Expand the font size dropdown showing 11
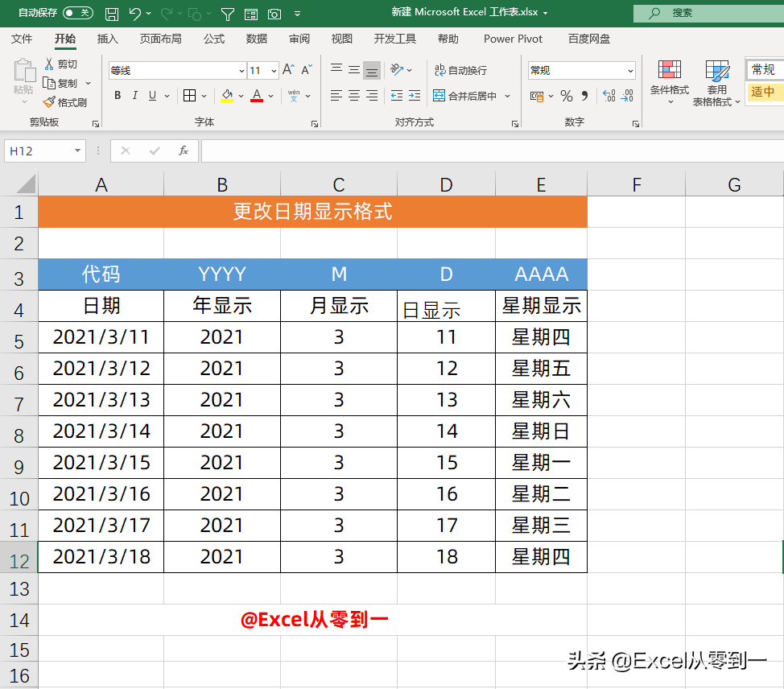The height and width of the screenshot is (689, 784). pos(272,70)
